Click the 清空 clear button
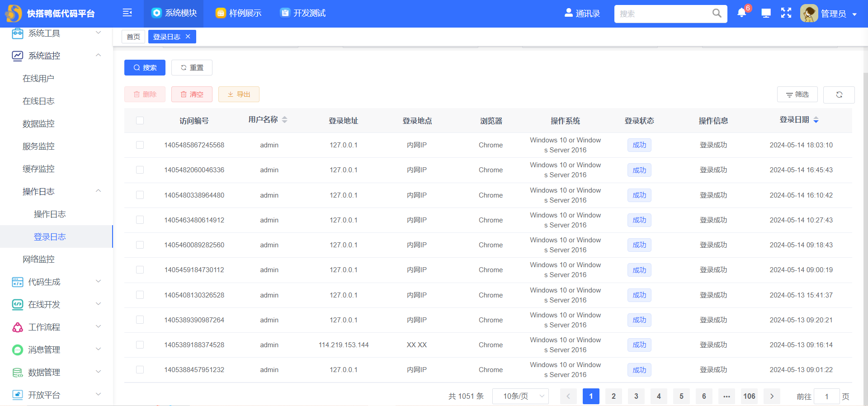The height and width of the screenshot is (406, 868). pos(192,94)
